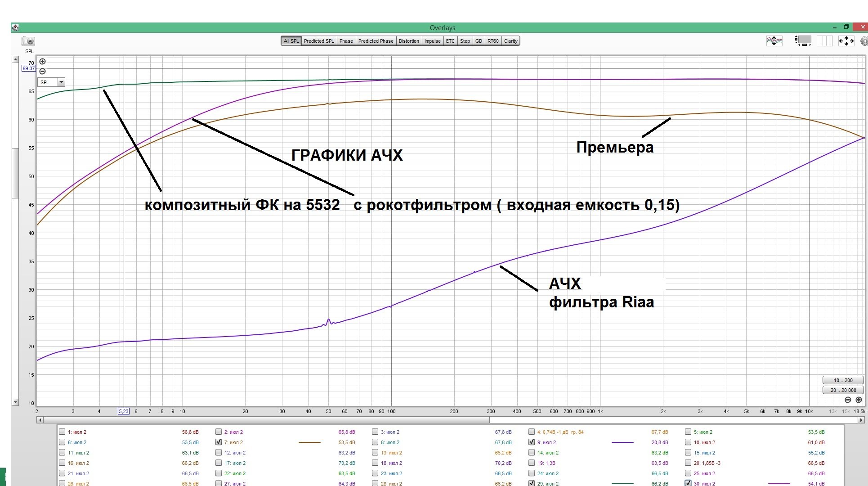Click the 69,07 cursor level readout

click(x=28, y=68)
